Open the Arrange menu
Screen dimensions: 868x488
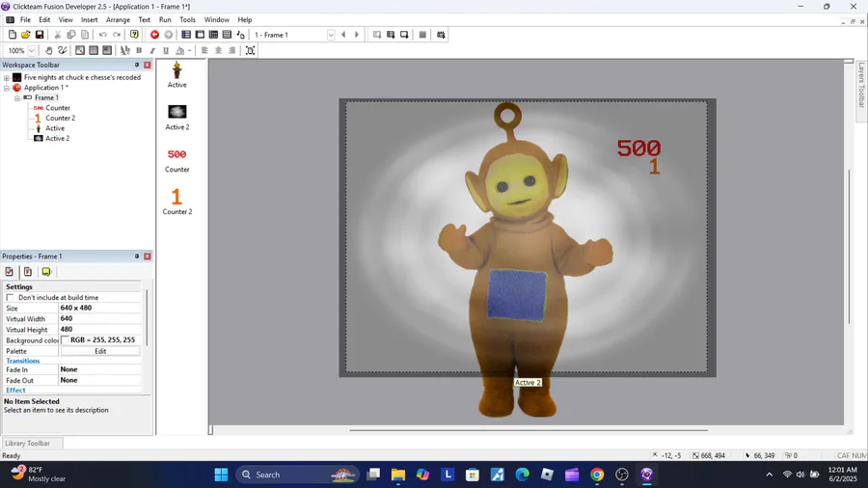point(118,19)
